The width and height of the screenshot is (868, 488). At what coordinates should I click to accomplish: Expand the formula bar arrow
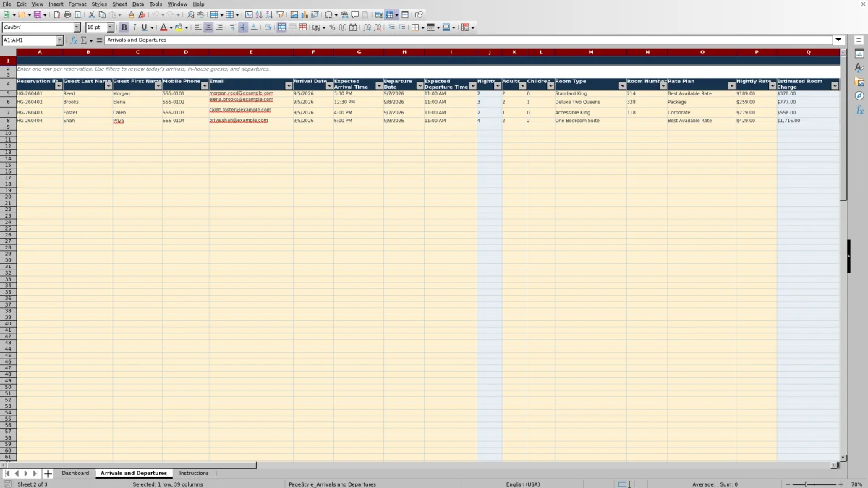839,40
